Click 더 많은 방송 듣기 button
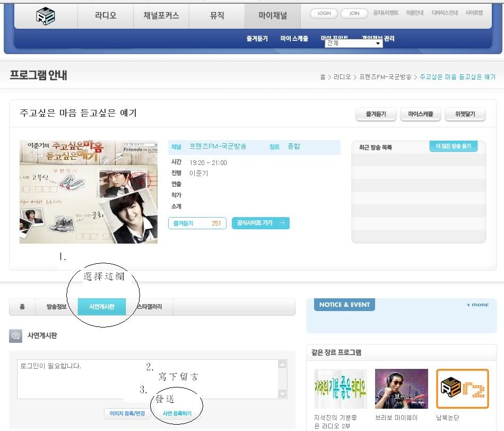 pyautogui.click(x=453, y=146)
